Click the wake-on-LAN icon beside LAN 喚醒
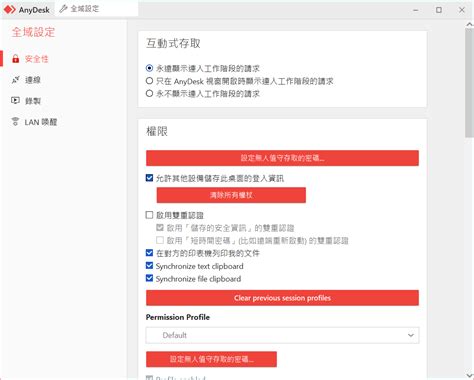This screenshot has height=380, width=474. click(15, 122)
